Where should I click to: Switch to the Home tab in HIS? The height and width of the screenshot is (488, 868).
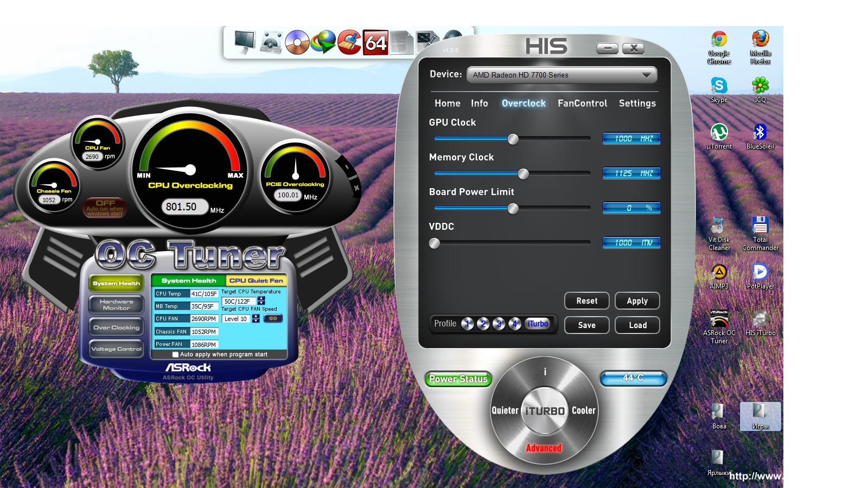coord(447,103)
